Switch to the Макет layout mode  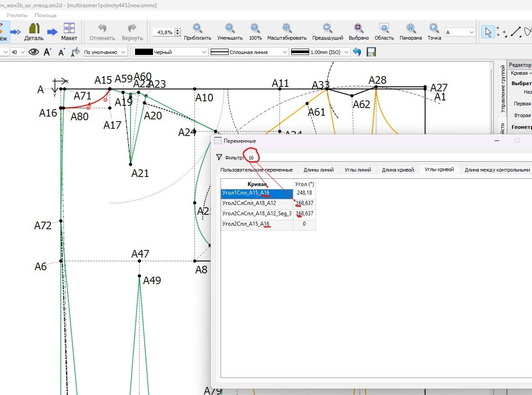(x=69, y=32)
